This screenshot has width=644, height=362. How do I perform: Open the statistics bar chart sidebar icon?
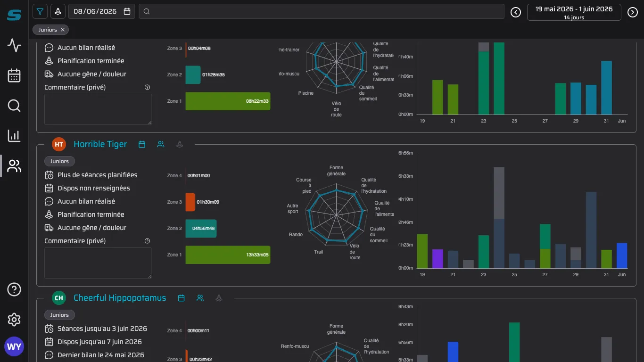click(x=14, y=136)
